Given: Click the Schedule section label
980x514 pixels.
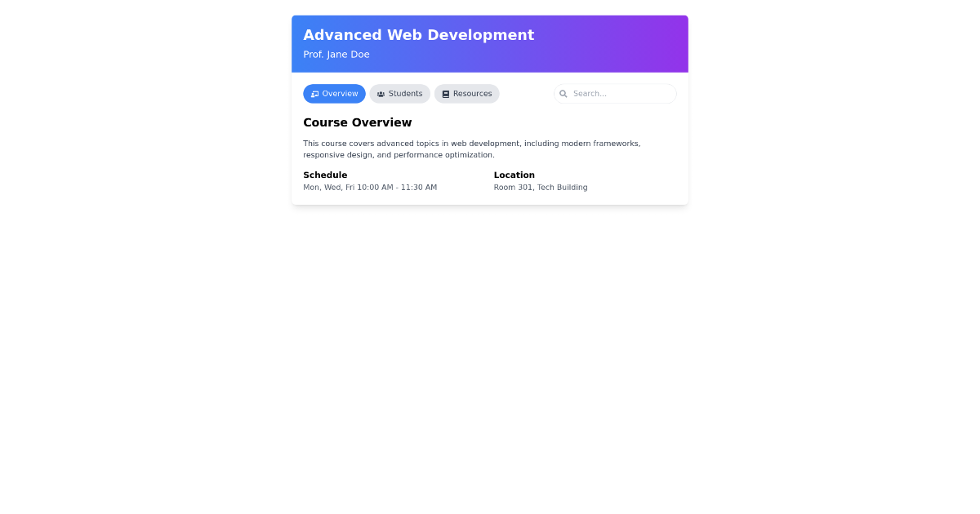Looking at the screenshot, I should 325,175.
